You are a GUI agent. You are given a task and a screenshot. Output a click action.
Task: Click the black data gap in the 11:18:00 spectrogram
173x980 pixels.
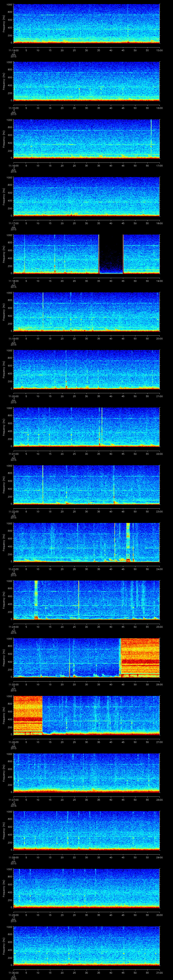coord(111,254)
